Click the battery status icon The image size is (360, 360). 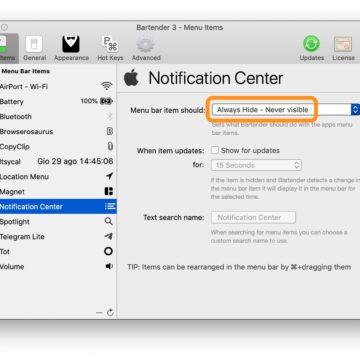pos(107,101)
